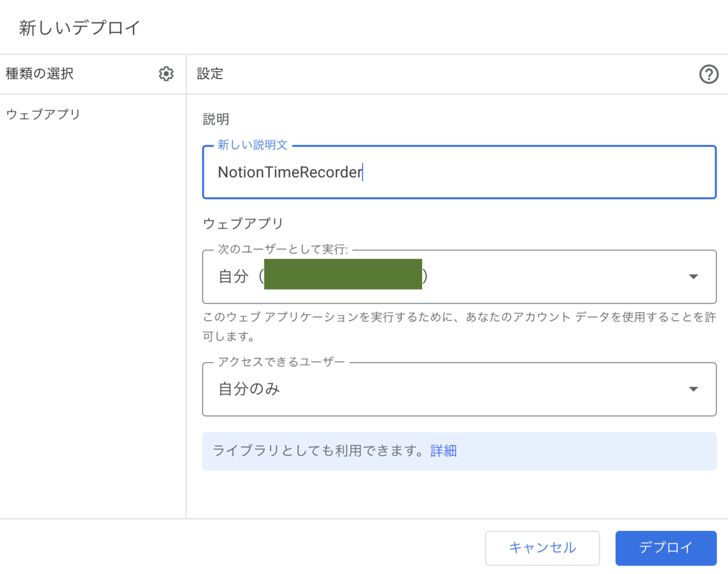Select ウェブアプリ in the type list
The image size is (728, 574).
(x=43, y=114)
